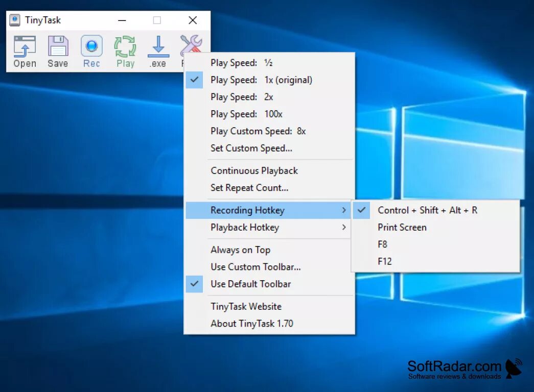The height and width of the screenshot is (392, 534).
Task: Click the wrench and screwdriver options icon
Action: 191,44
